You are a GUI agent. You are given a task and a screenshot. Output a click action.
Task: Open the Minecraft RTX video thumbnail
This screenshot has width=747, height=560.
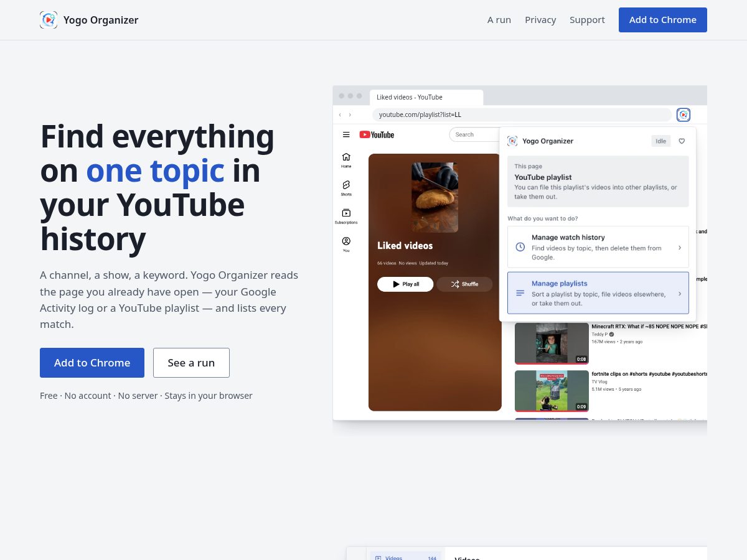click(552, 343)
